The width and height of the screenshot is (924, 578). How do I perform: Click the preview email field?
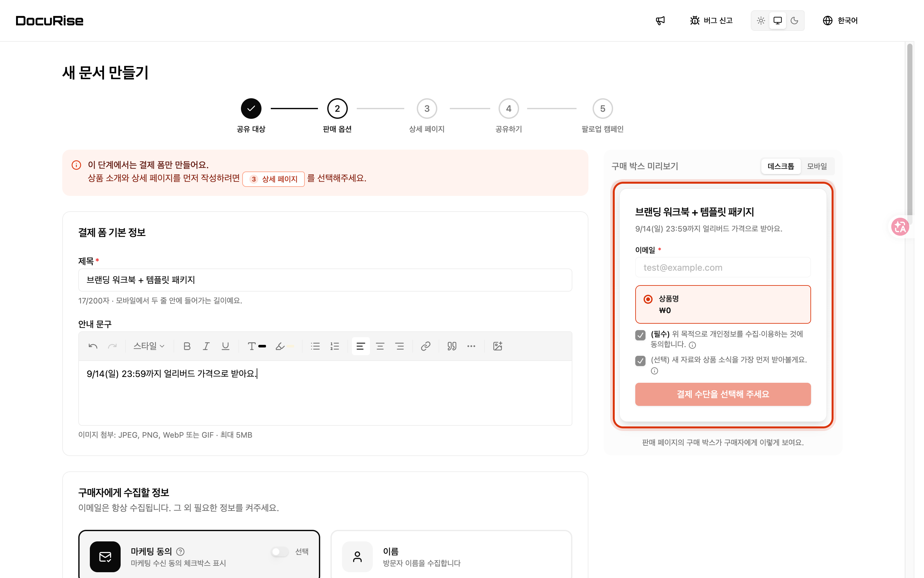tap(723, 267)
